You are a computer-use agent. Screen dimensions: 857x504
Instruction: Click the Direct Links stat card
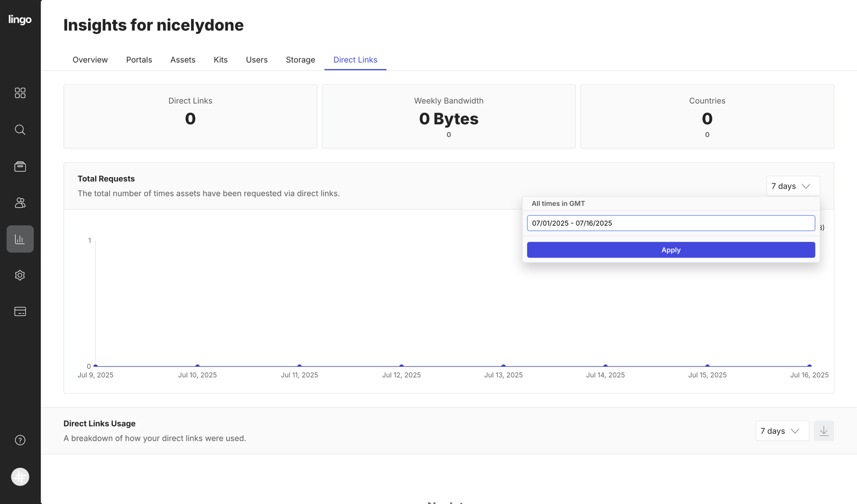click(190, 116)
